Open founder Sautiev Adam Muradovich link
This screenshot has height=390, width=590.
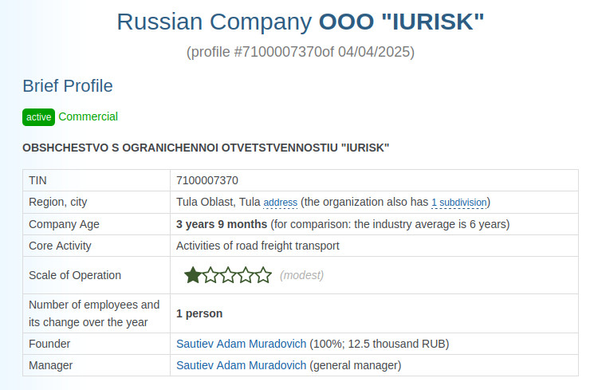(241, 344)
